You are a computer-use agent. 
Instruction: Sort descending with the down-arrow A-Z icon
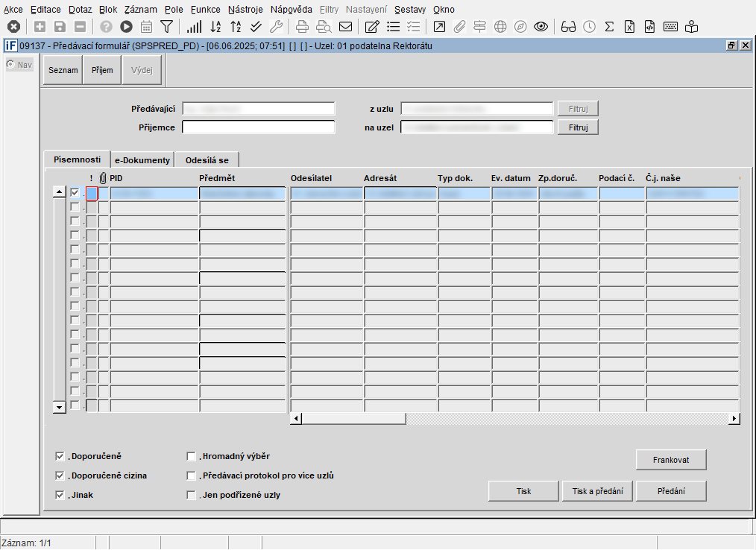pos(215,27)
